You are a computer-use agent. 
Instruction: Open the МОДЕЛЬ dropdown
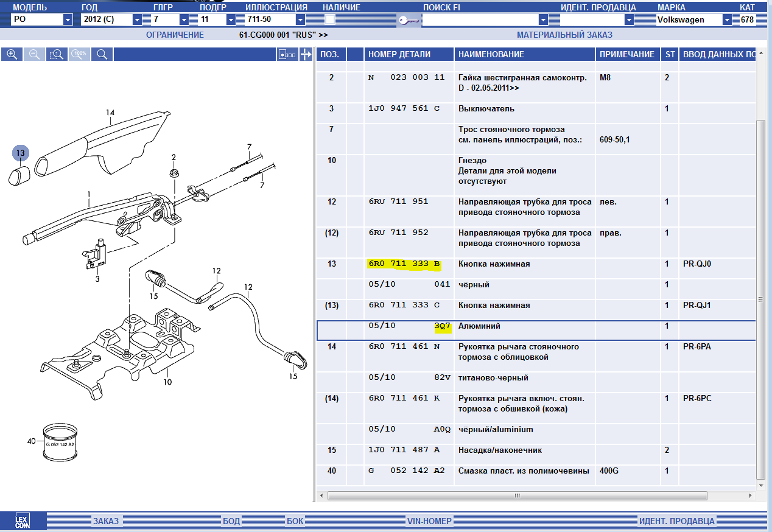click(68, 19)
